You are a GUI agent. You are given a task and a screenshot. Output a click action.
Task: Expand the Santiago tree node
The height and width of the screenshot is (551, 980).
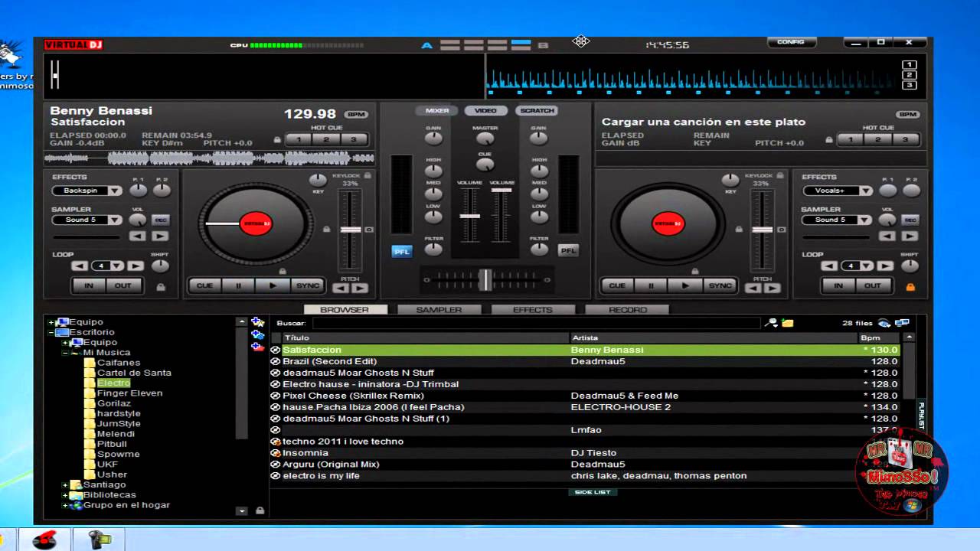point(65,484)
